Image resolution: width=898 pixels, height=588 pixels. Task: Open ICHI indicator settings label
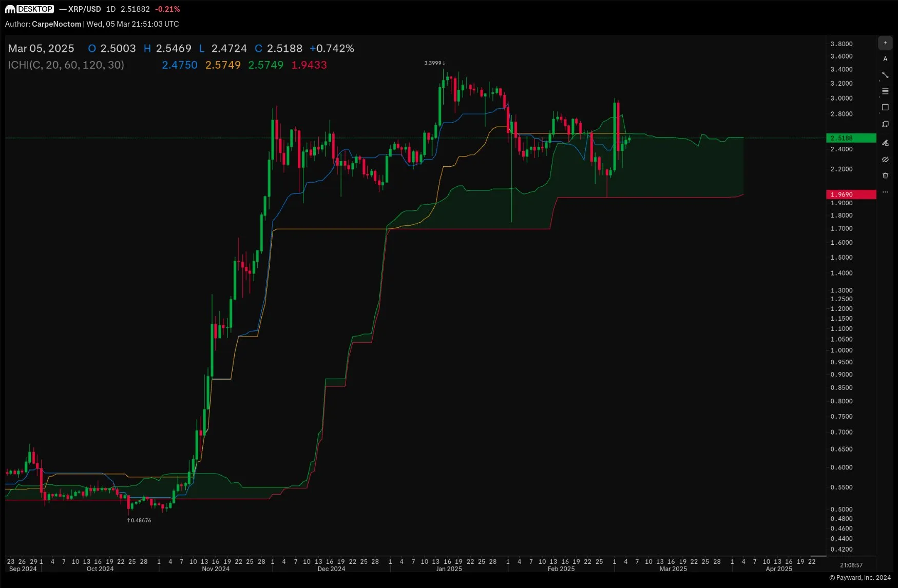coord(66,65)
